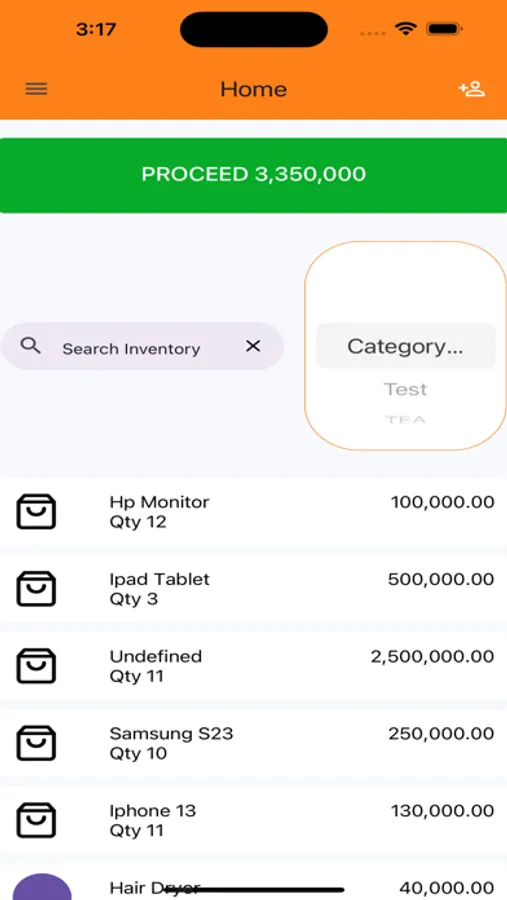
Task: Tap the Hair Dryer purple avatar
Action: [x=42, y=887]
